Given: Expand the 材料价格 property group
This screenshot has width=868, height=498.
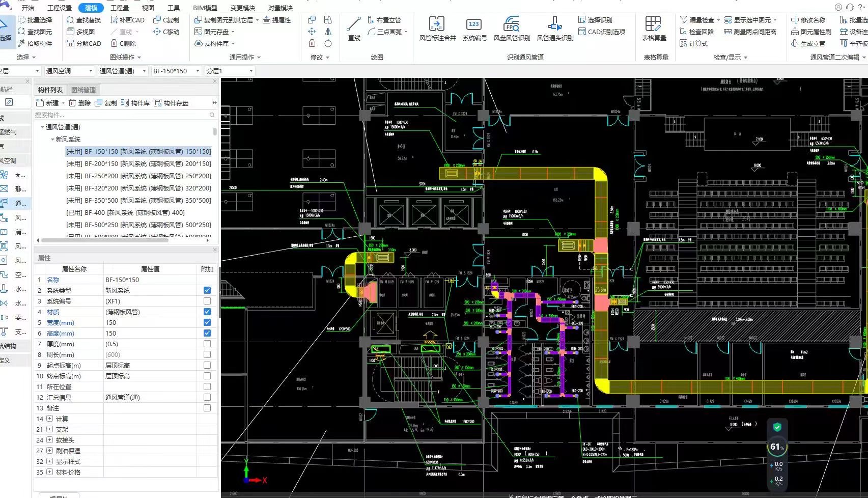Looking at the screenshot, I should click(x=49, y=472).
